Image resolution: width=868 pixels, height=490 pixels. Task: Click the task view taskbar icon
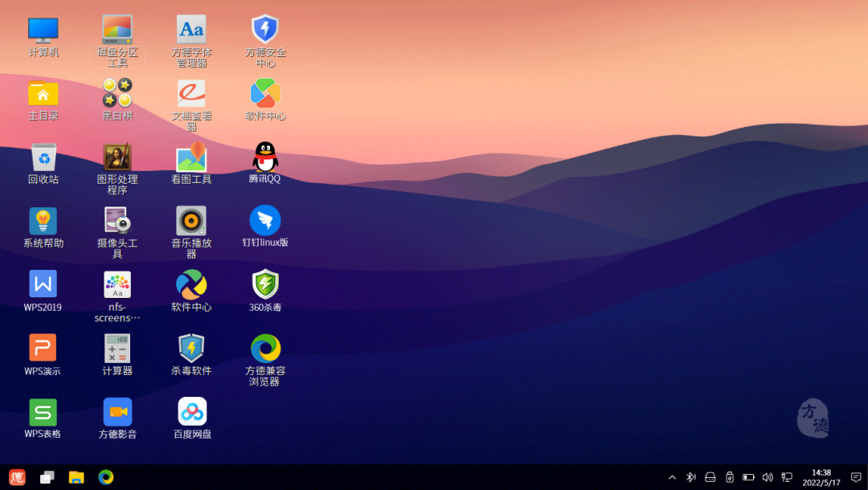point(47,477)
